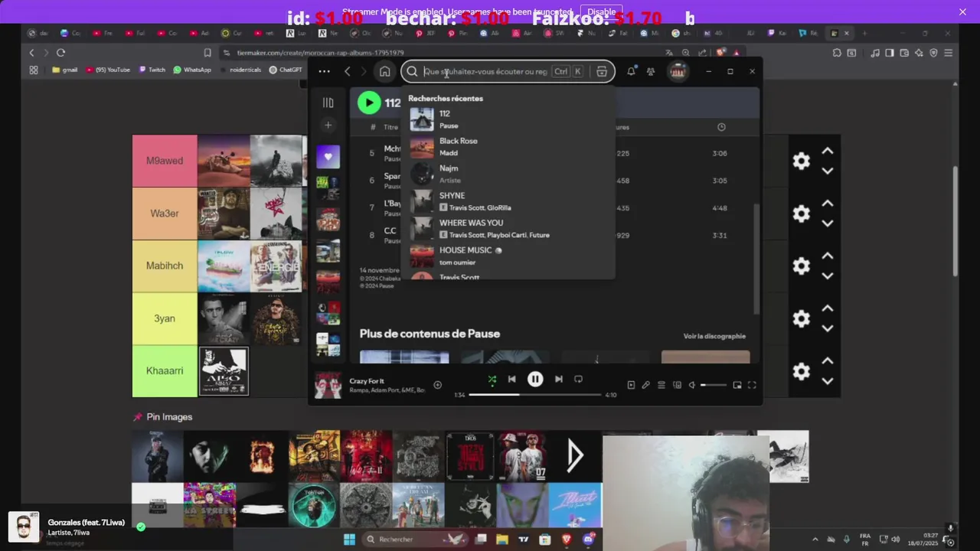
Task: Select recent search Black Rose by Madd
Action: point(509,147)
